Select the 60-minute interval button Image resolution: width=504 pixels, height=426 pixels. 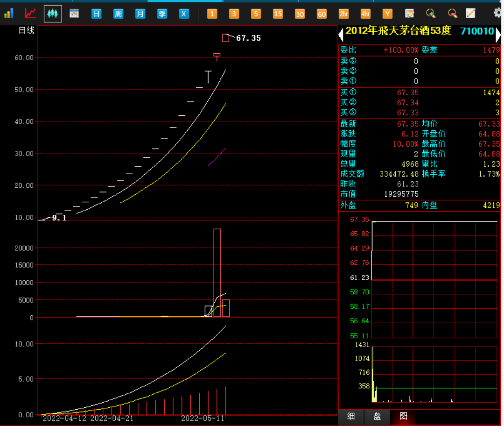point(322,14)
